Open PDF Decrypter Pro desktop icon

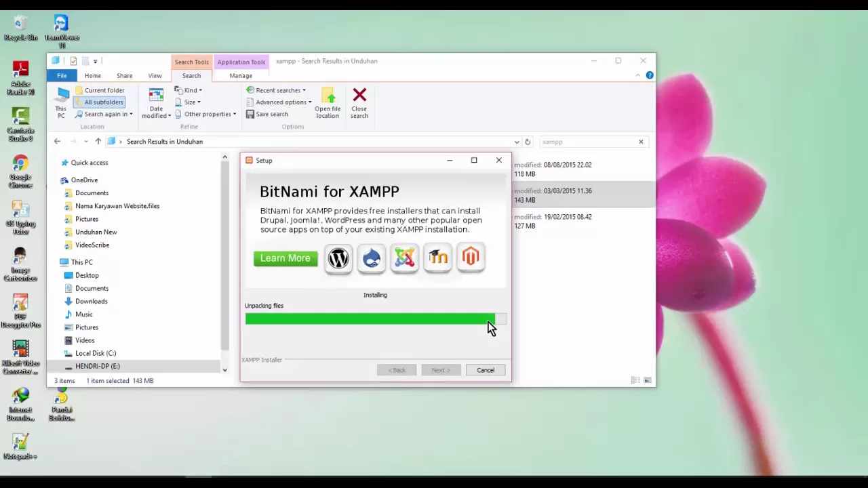pyautogui.click(x=20, y=312)
